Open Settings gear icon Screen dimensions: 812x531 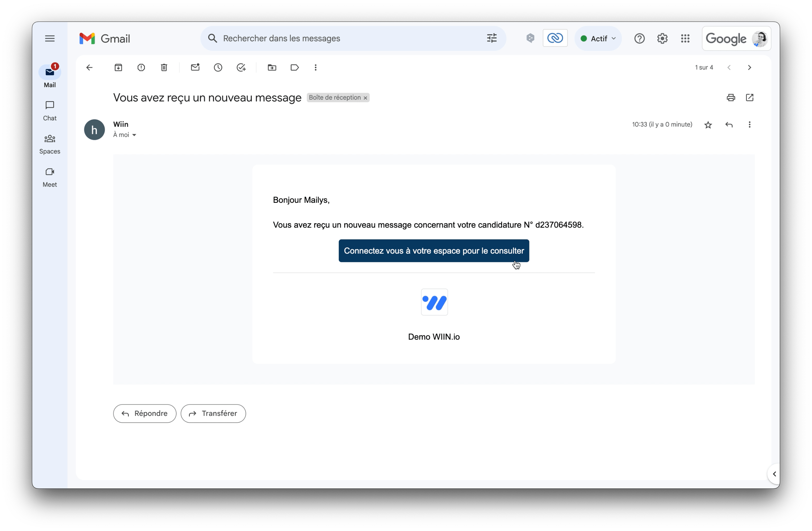click(662, 39)
